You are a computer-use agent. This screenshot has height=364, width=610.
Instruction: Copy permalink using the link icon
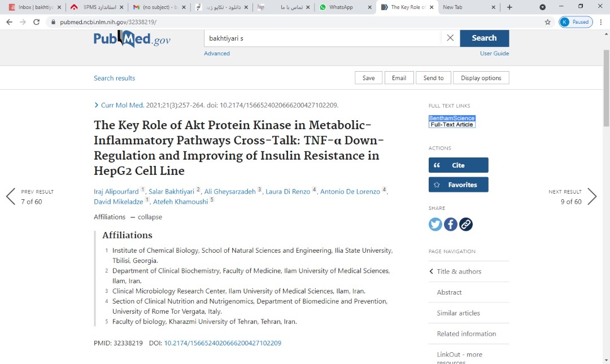(466, 224)
